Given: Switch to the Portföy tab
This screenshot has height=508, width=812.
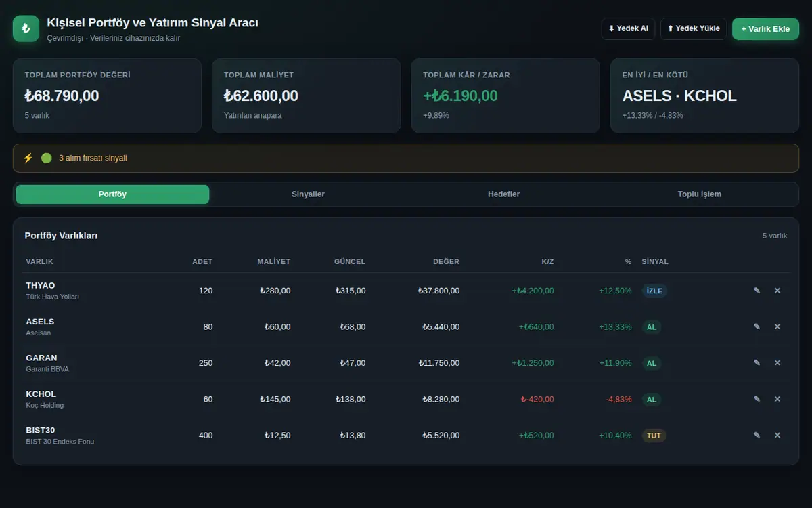Looking at the screenshot, I should pos(112,194).
